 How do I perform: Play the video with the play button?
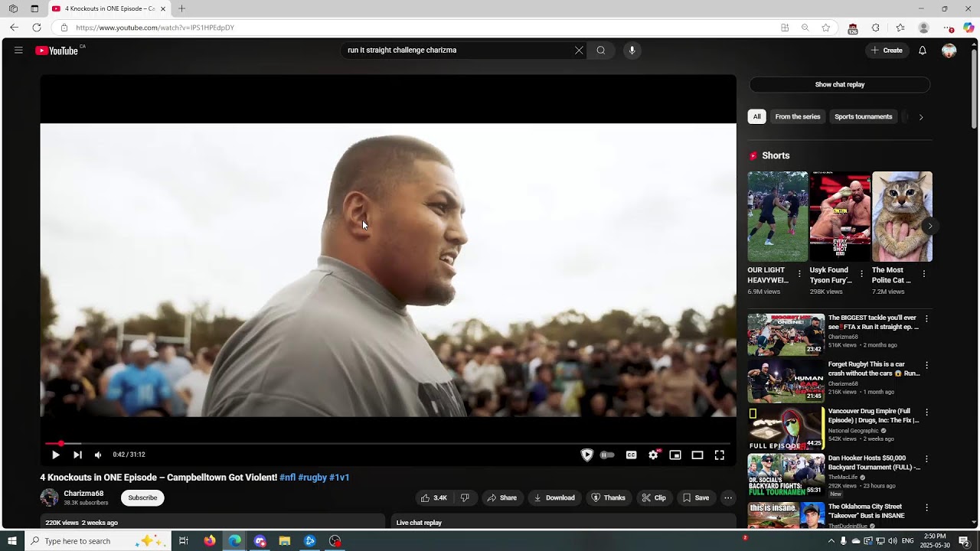pyautogui.click(x=55, y=455)
